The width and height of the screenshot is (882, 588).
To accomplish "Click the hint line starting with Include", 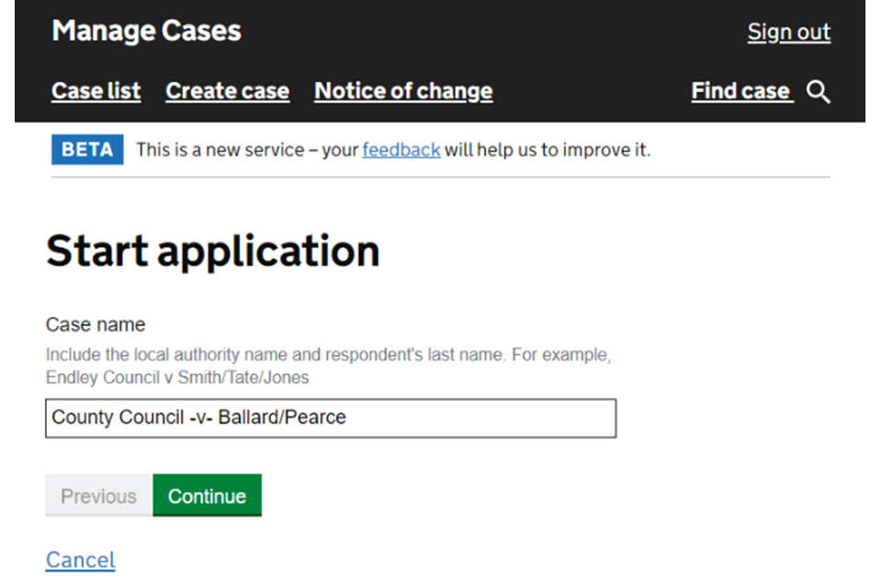I will [x=328, y=355].
